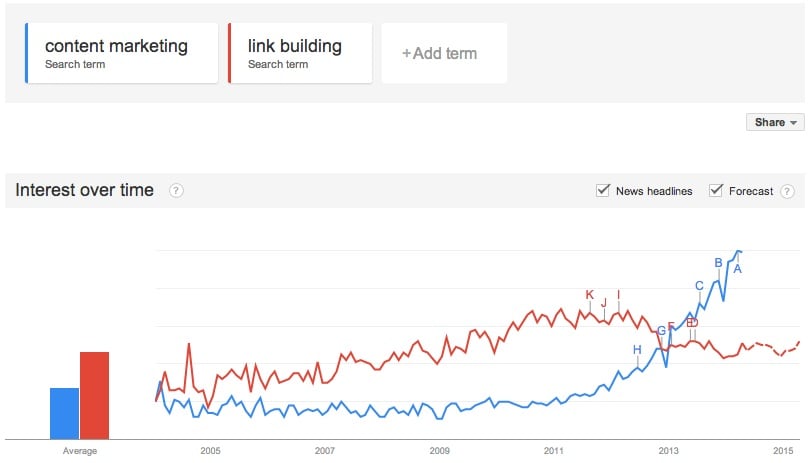Click the help icon beside Interest over time
The image size is (811, 463).
pyautogui.click(x=176, y=191)
